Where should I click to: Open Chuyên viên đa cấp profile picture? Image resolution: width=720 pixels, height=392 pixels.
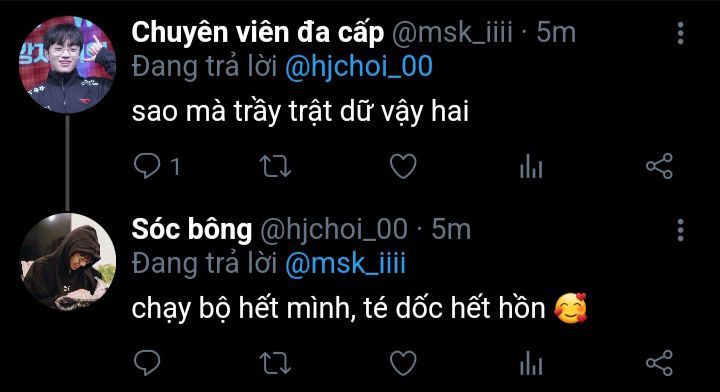[67, 65]
